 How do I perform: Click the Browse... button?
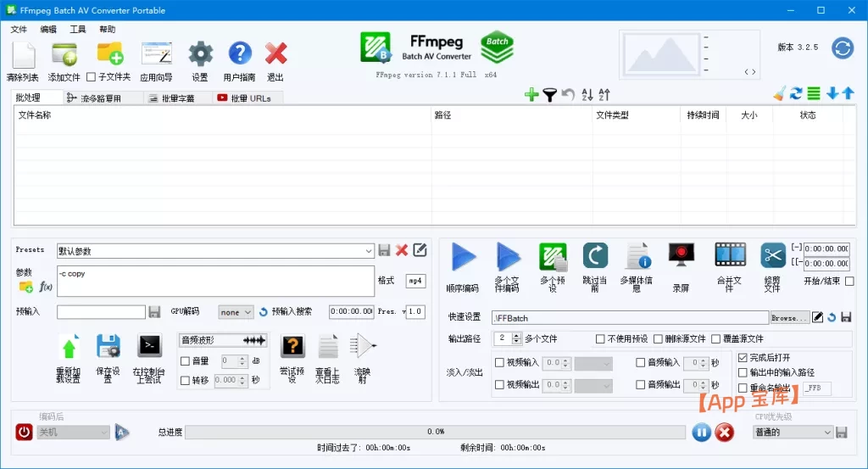[x=789, y=318]
